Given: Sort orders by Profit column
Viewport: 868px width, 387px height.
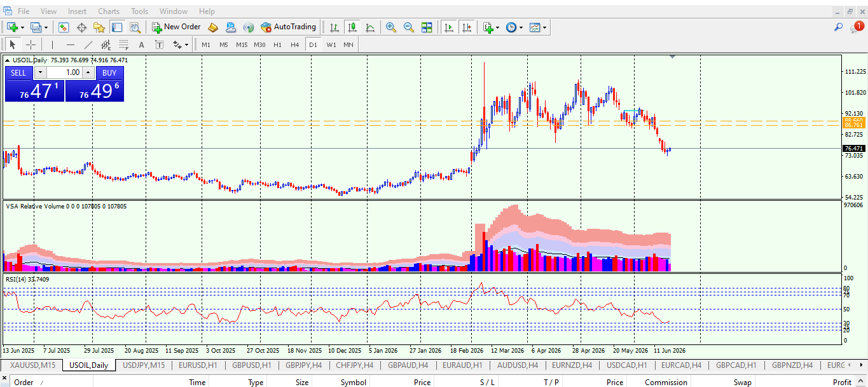Looking at the screenshot, I should click(842, 382).
